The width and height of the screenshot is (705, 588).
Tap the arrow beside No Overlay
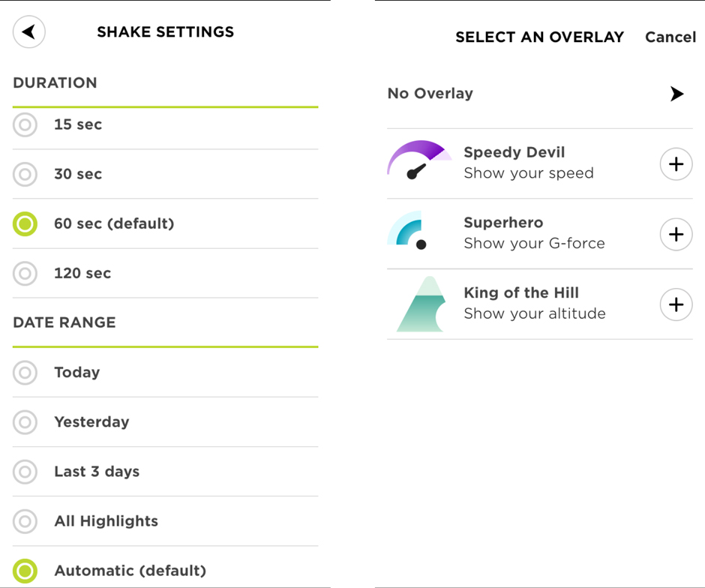click(676, 94)
